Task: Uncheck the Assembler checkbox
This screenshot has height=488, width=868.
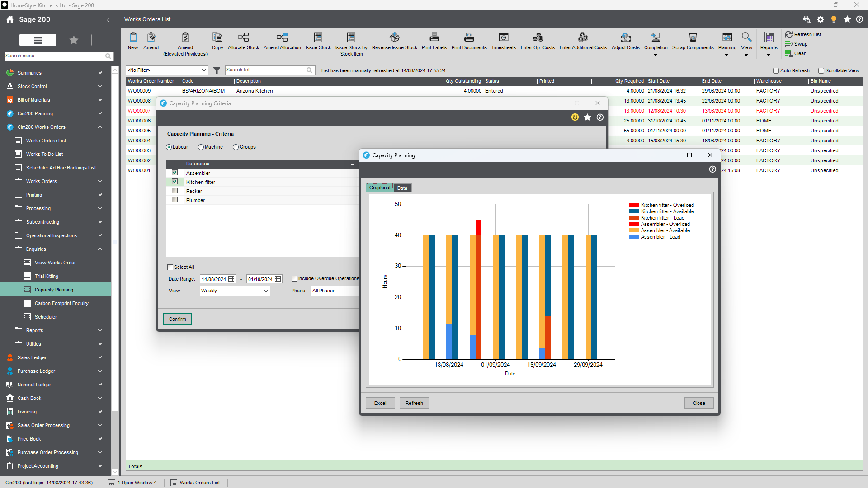Action: tap(175, 173)
